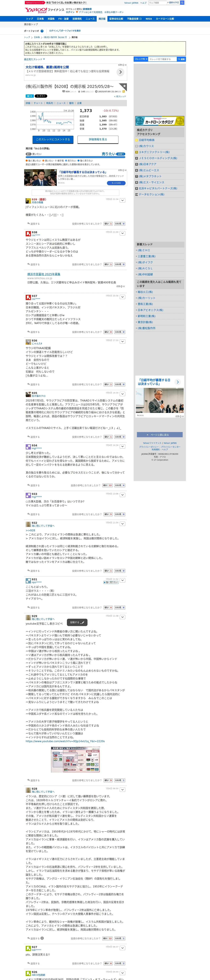210x980 pixels.
Task: Click the right arrow on sidebar Nikkei ad
Action: (178, 382)
